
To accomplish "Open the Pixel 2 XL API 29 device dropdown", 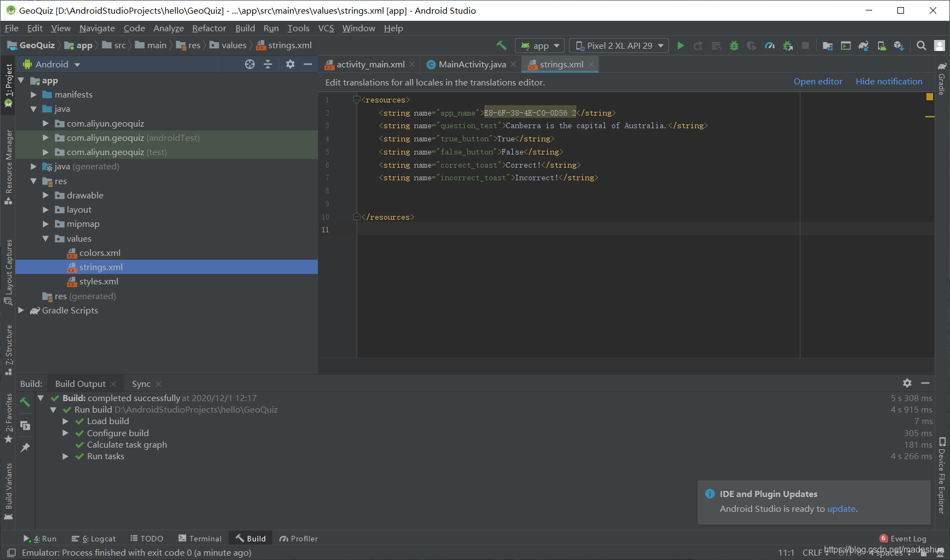I will click(x=619, y=45).
